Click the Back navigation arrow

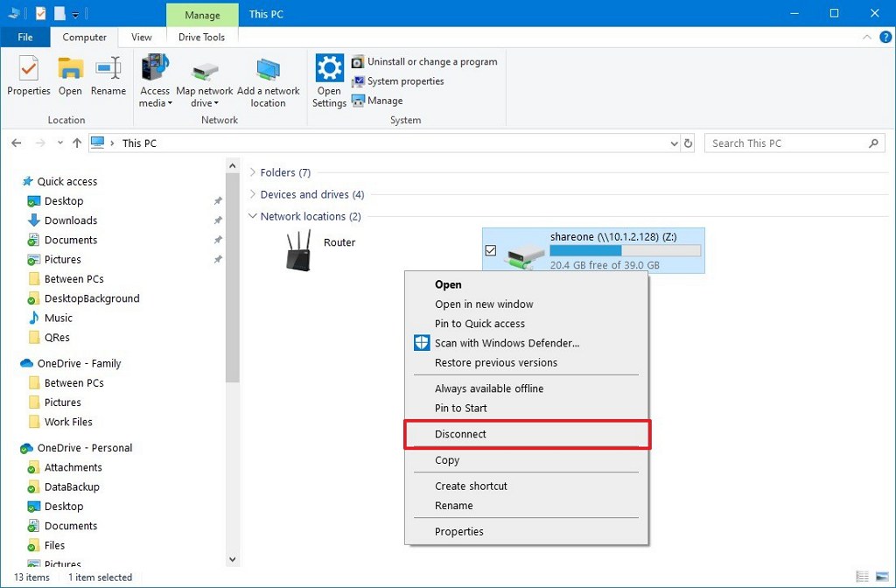pyautogui.click(x=16, y=143)
